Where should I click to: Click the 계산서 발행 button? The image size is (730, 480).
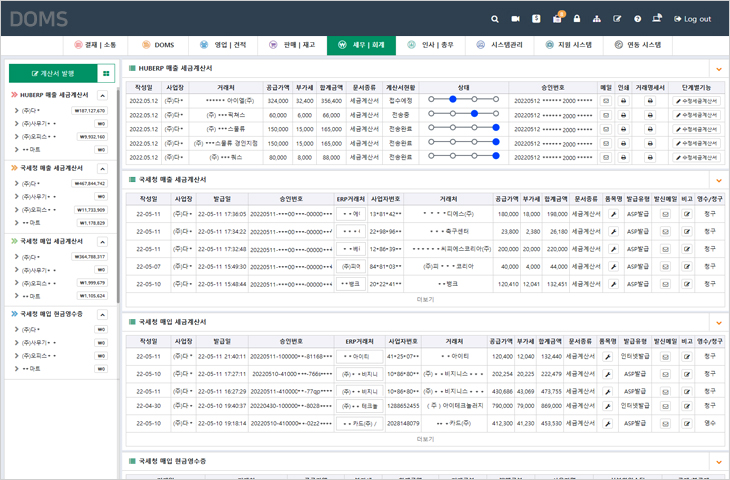[x=53, y=74]
